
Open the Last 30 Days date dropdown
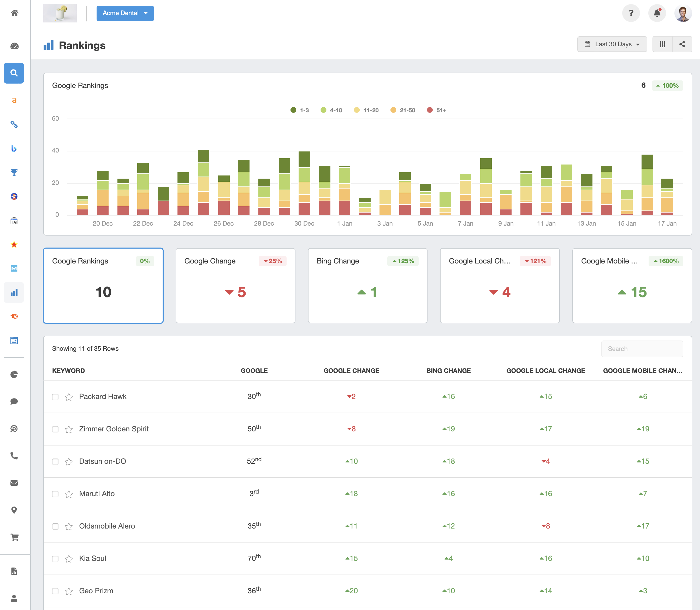[x=612, y=44]
